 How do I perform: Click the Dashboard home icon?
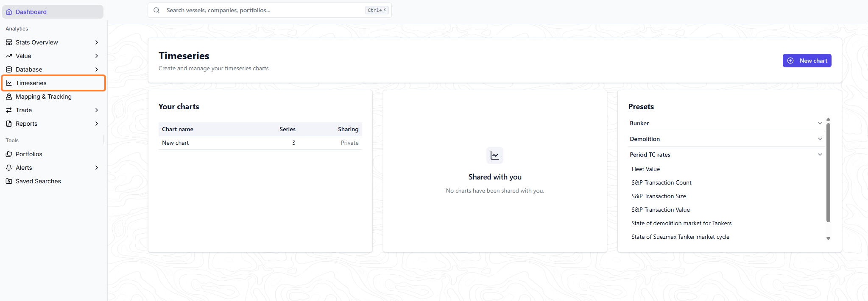tap(9, 12)
